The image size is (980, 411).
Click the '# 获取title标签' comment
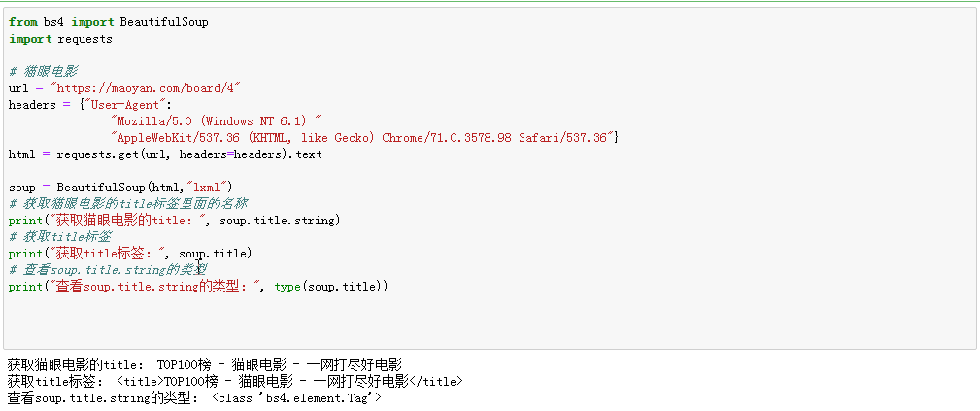pyautogui.click(x=59, y=236)
